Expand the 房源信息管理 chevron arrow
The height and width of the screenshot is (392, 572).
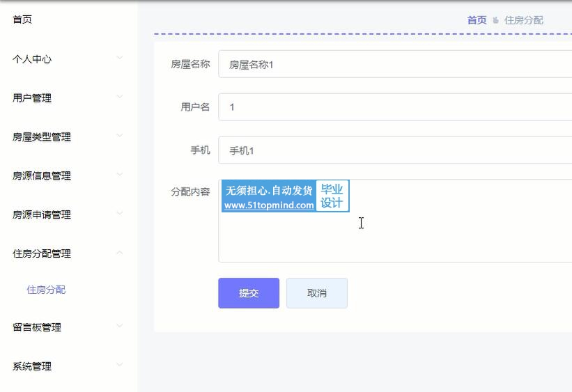pyautogui.click(x=119, y=174)
